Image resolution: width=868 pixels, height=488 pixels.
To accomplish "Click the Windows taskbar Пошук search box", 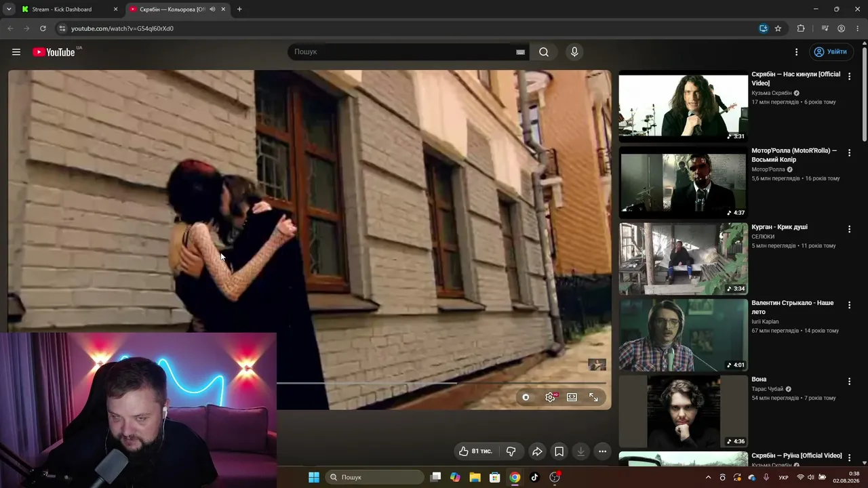I will coord(375,477).
